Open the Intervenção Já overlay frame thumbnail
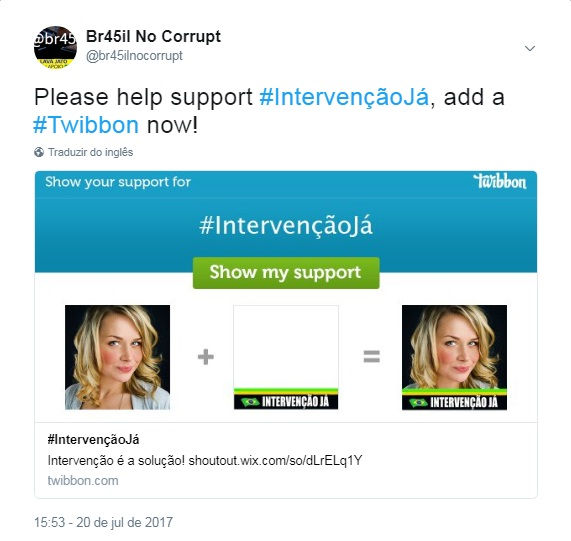The height and width of the screenshot is (541, 571). click(x=286, y=357)
